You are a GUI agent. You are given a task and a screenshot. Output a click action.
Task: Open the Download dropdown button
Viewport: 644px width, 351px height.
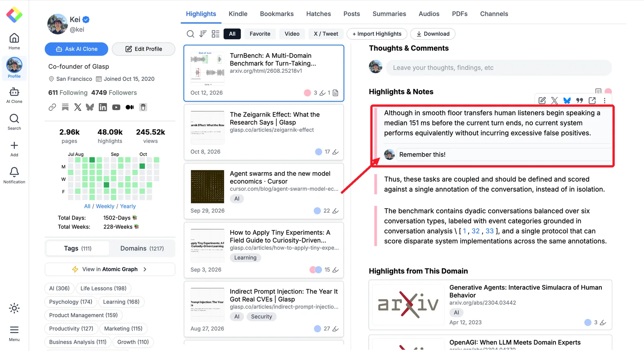coord(433,34)
